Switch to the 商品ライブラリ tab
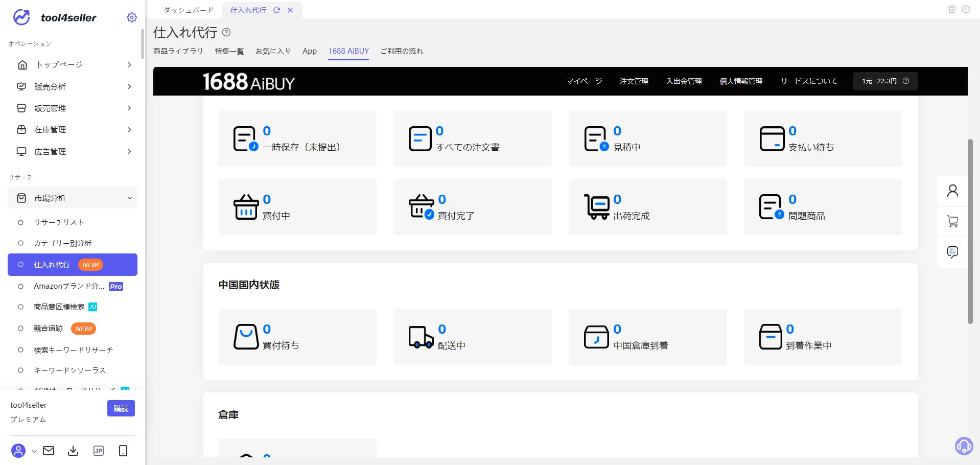 pos(178,51)
